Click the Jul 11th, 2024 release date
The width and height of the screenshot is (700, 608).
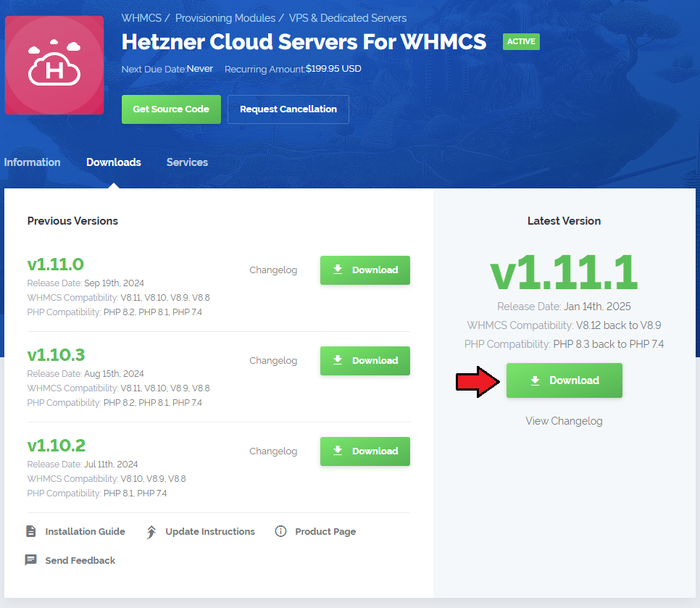click(x=111, y=465)
